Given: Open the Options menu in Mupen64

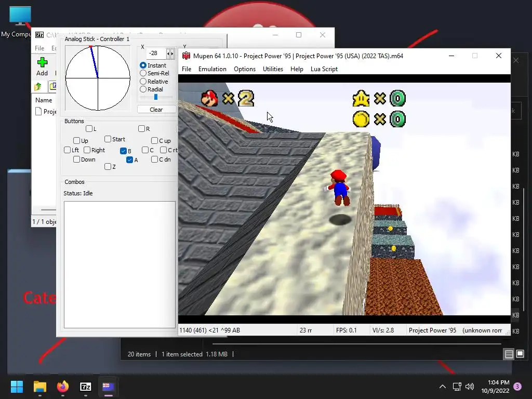Looking at the screenshot, I should 245,69.
